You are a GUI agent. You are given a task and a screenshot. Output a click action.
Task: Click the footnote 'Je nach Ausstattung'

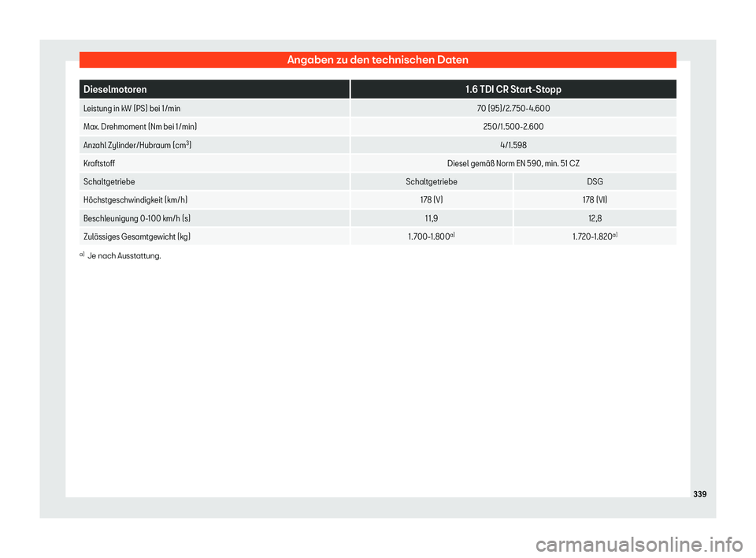coord(124,256)
